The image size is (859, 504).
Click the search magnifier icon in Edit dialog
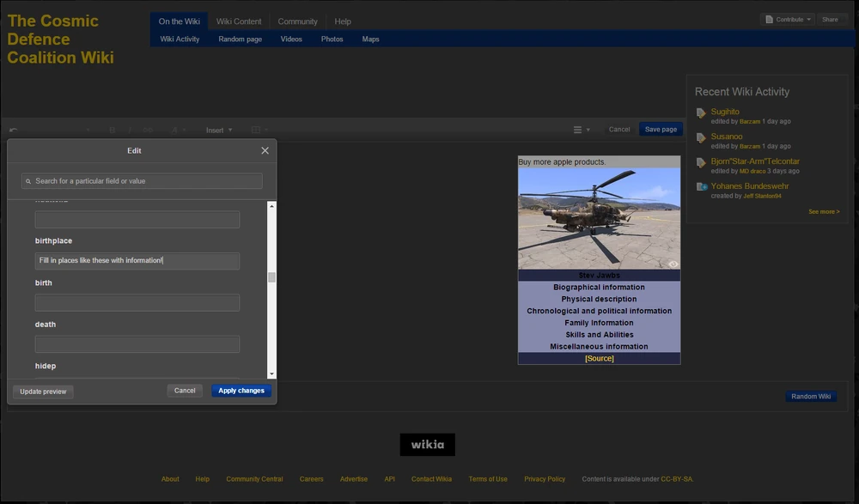click(28, 181)
